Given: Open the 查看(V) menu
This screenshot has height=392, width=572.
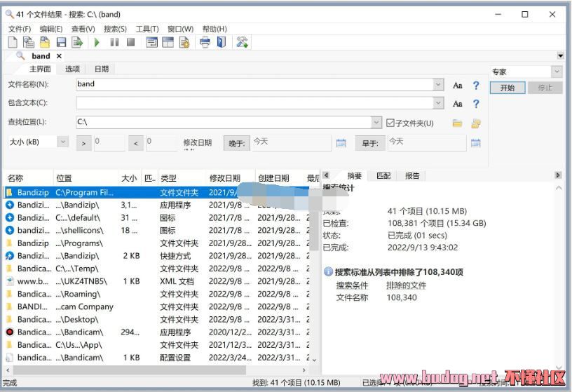Looking at the screenshot, I should point(83,29).
